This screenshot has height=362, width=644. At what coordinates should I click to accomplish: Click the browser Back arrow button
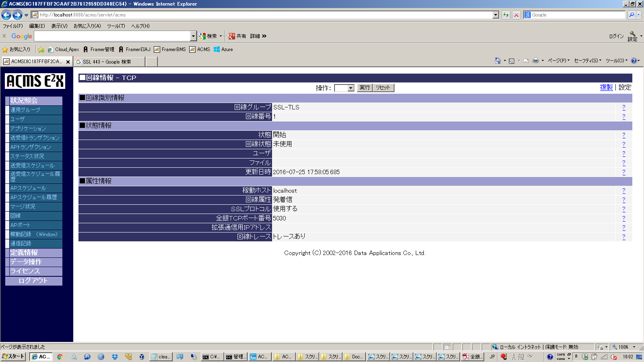(6, 15)
